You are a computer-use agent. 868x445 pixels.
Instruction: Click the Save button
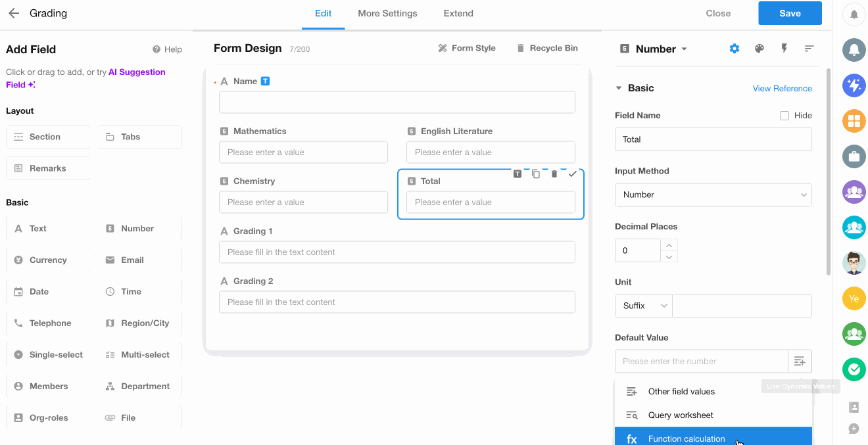tap(789, 13)
